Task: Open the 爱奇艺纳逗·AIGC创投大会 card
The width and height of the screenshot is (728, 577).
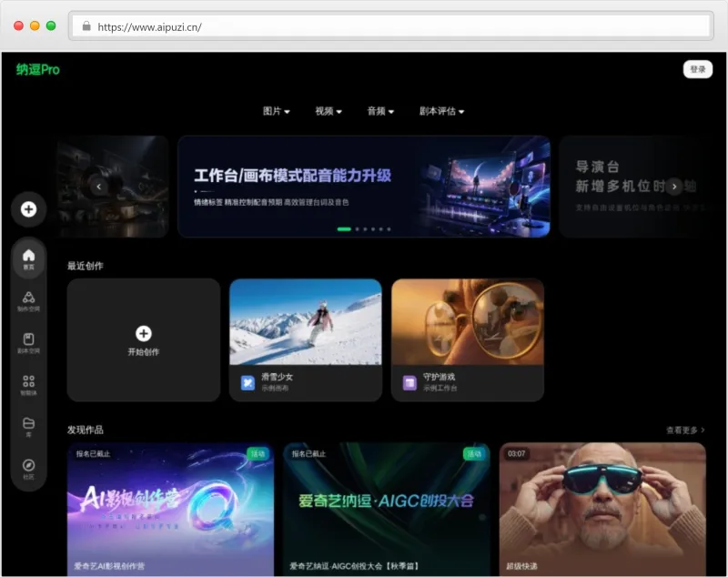Action: [387, 510]
